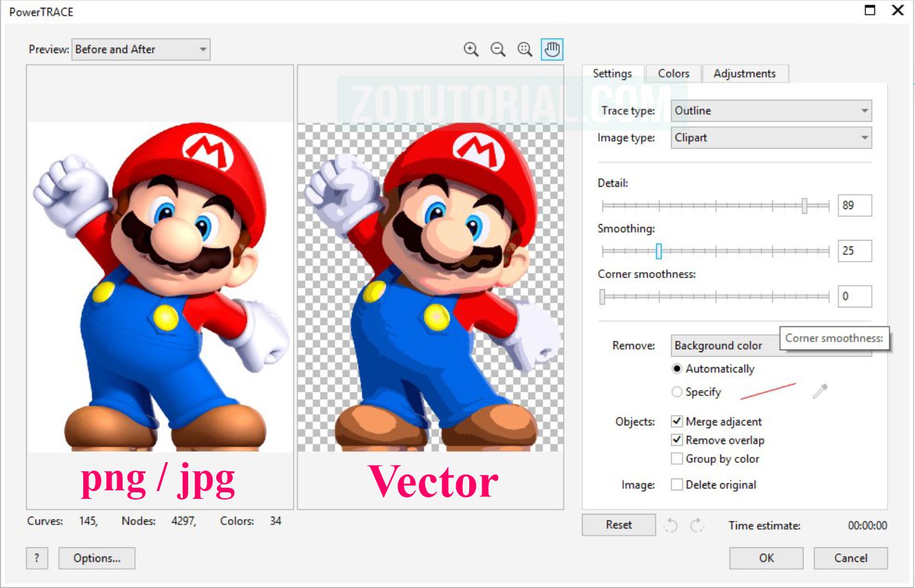Close the PowerTRACE dialog

898,10
